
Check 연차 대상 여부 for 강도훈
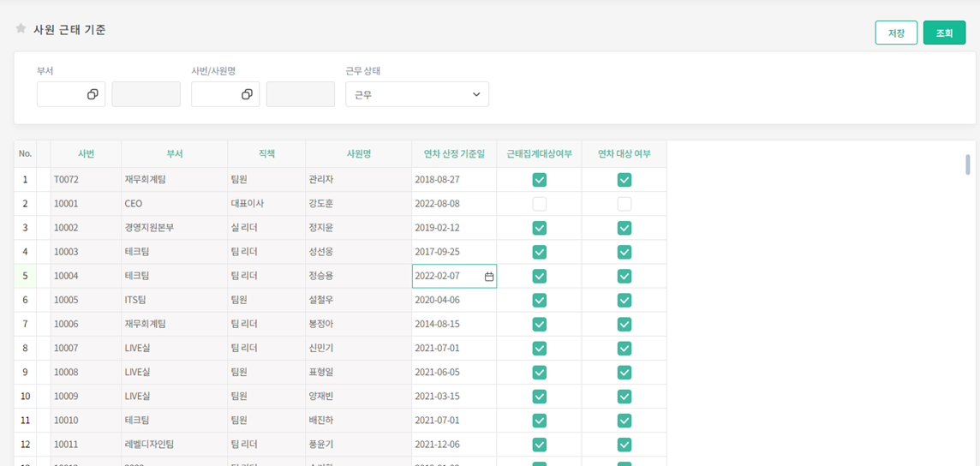click(624, 204)
